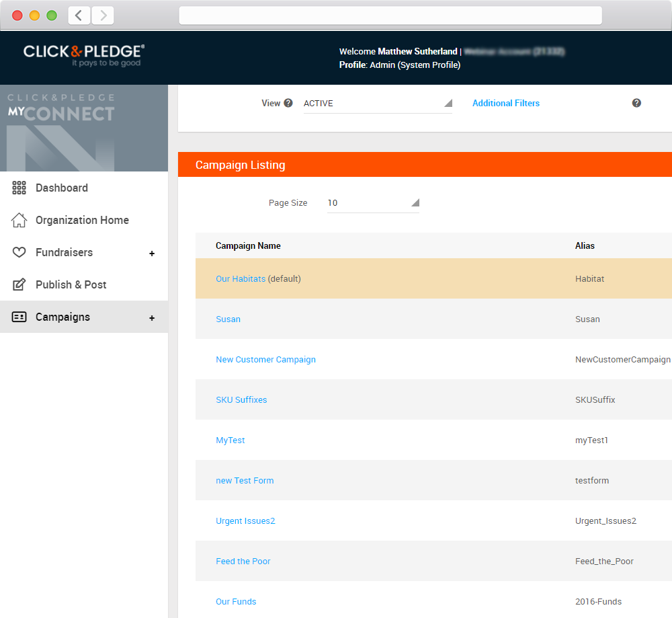Open the Additional Filters link
The image size is (672, 618).
pos(505,103)
